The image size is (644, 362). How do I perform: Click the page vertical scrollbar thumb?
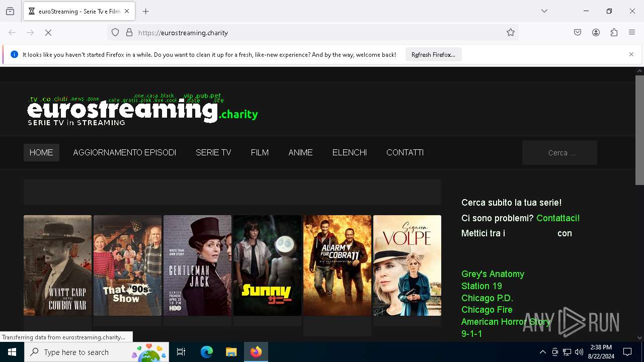coord(639,130)
